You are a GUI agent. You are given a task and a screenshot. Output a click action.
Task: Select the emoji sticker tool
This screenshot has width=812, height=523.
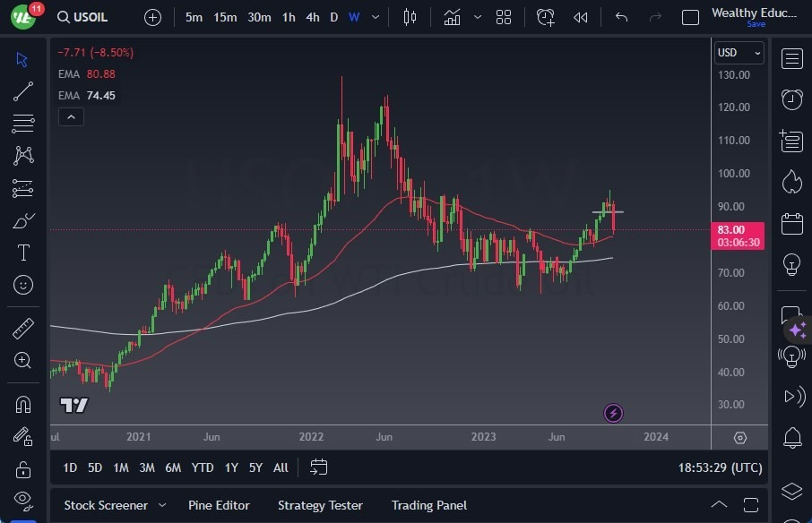[x=24, y=285]
